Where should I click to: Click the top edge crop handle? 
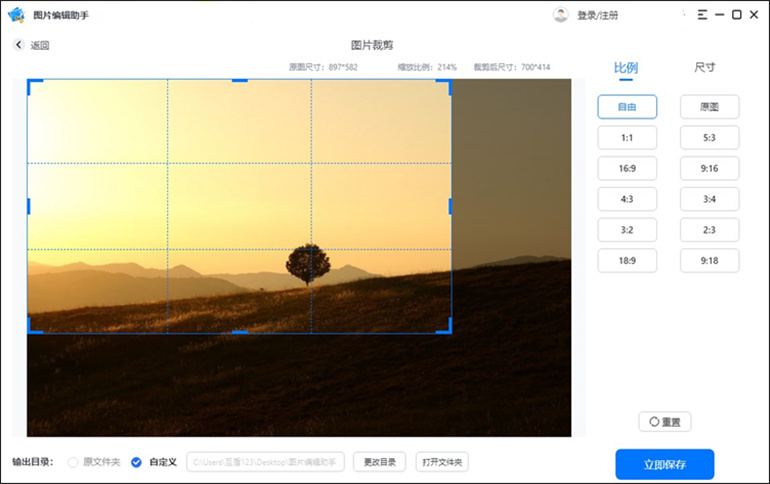(240, 80)
